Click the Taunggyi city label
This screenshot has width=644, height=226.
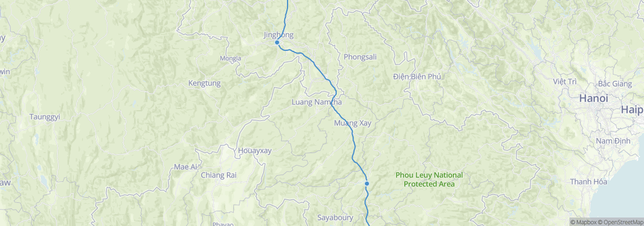[45, 117]
